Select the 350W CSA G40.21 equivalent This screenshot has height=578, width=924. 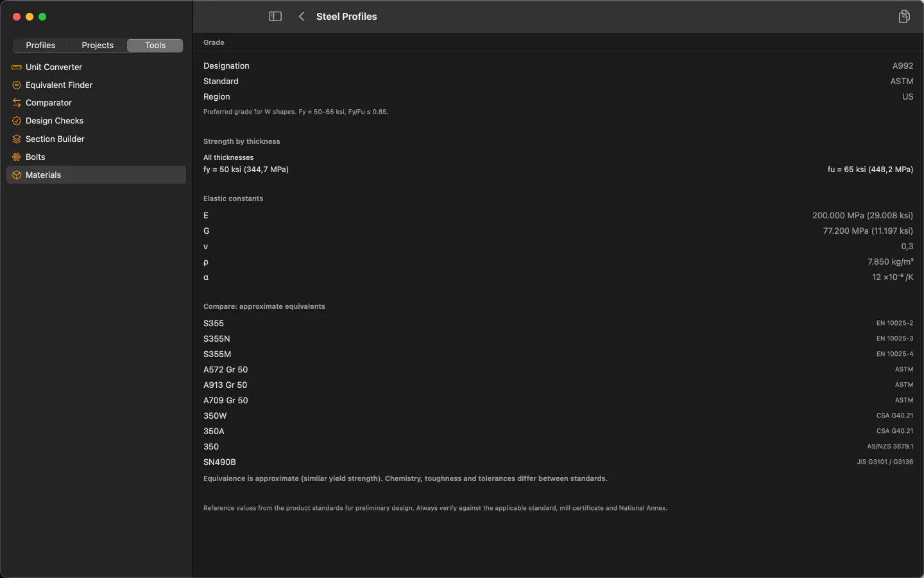[558, 416]
